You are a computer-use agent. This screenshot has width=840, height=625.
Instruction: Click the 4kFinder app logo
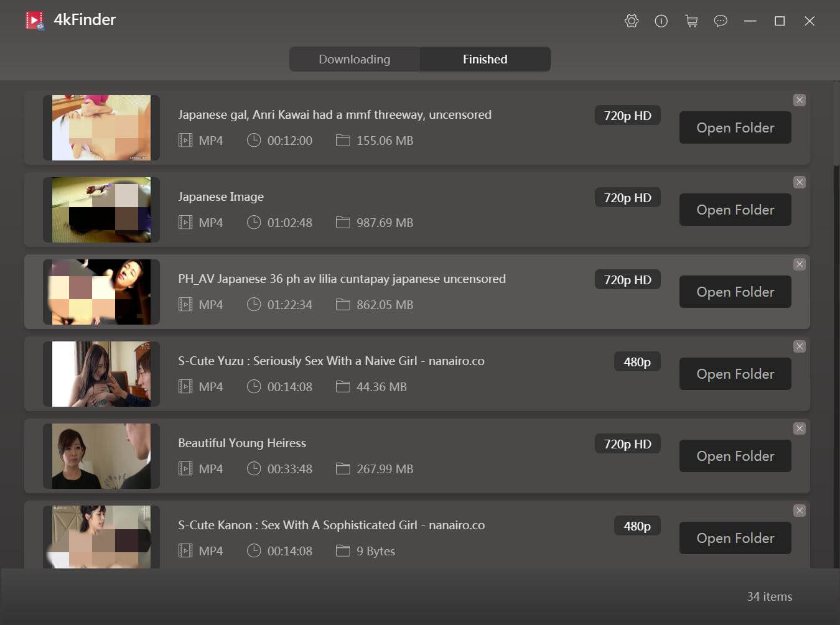point(35,21)
